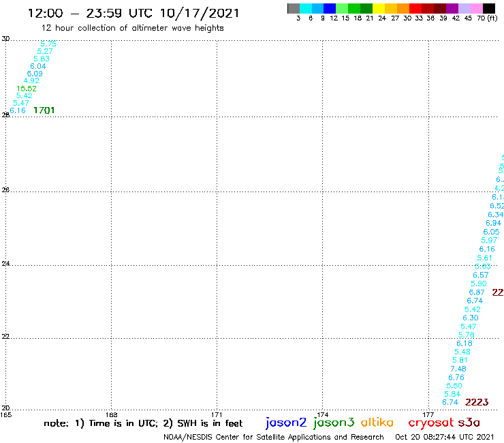Viewport: 504px width, 443px height.
Task: Click the 'note: 1) Time is in UTC' text
Action: [x=101, y=423]
